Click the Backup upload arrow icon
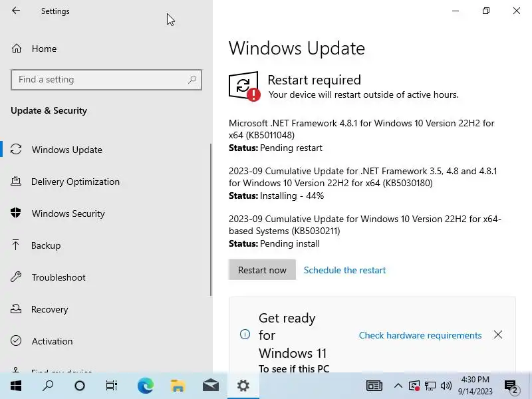Viewport: 532px width, 399px height. pos(15,245)
